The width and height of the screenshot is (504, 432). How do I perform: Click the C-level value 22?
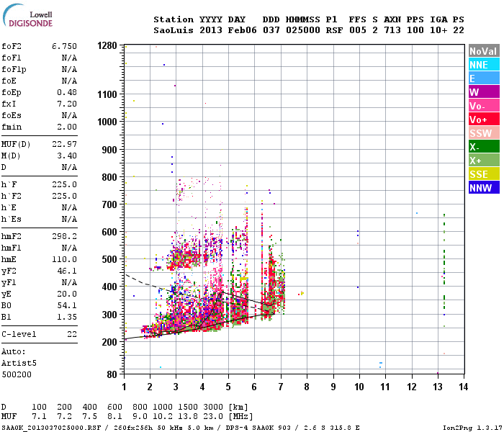[72, 334]
